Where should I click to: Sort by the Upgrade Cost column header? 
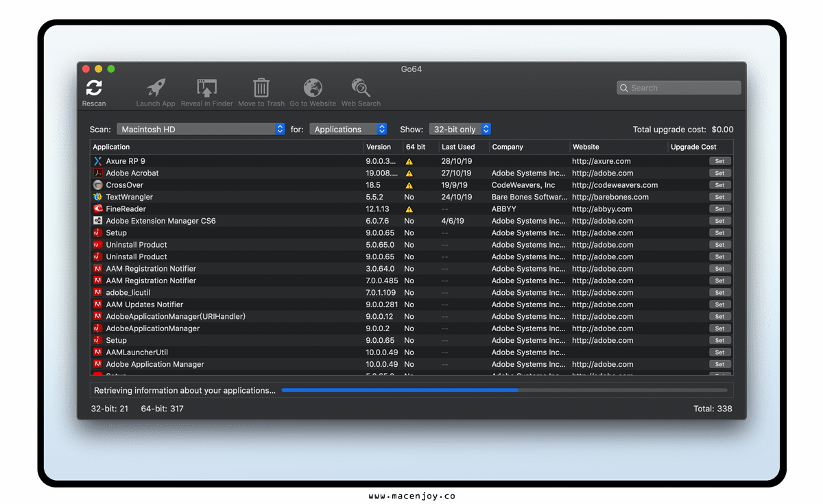700,147
